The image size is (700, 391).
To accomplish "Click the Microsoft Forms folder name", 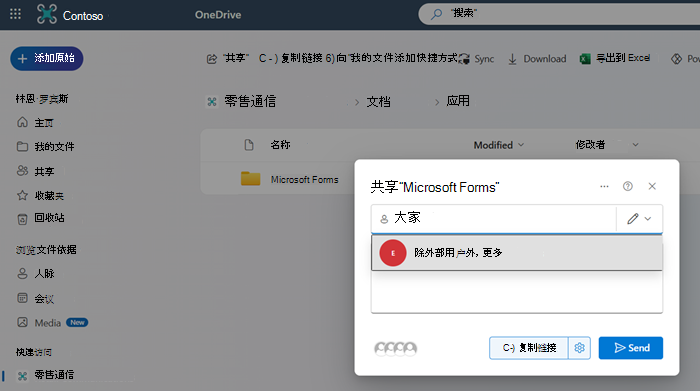I will pyautogui.click(x=304, y=179).
